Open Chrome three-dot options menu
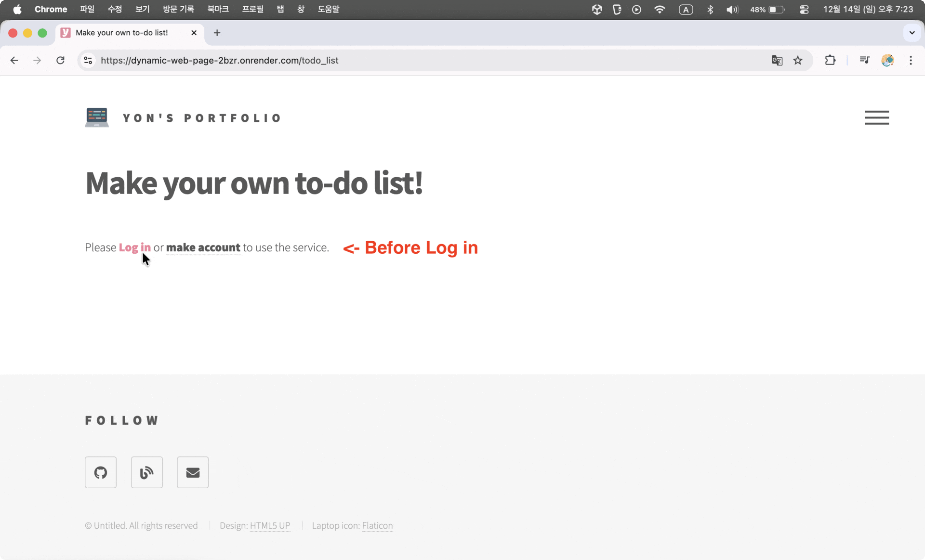Image resolution: width=925 pixels, height=560 pixels. [x=911, y=60]
